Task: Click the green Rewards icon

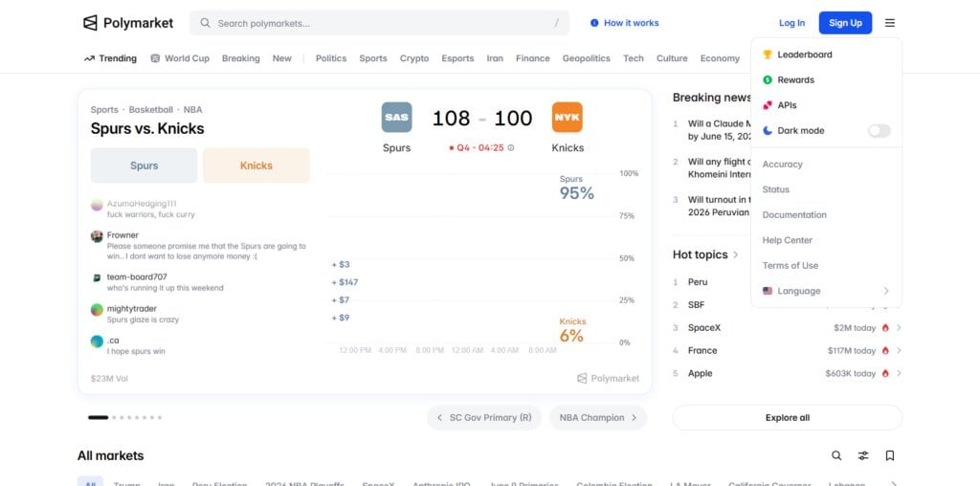Action: pyautogui.click(x=768, y=80)
